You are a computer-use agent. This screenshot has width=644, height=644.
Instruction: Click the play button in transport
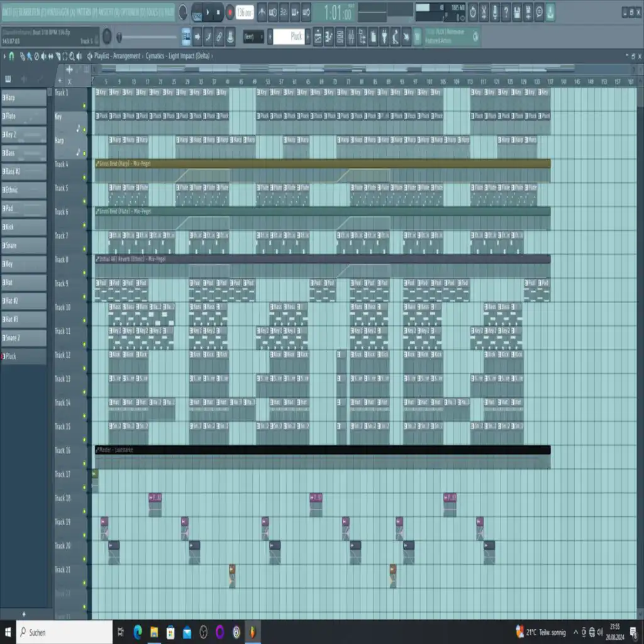pos(208,13)
